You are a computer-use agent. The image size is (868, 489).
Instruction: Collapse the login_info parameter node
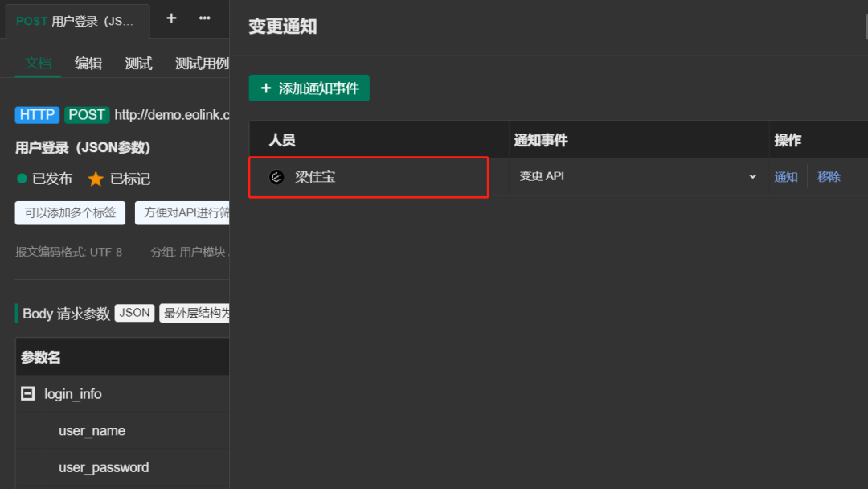click(x=27, y=393)
